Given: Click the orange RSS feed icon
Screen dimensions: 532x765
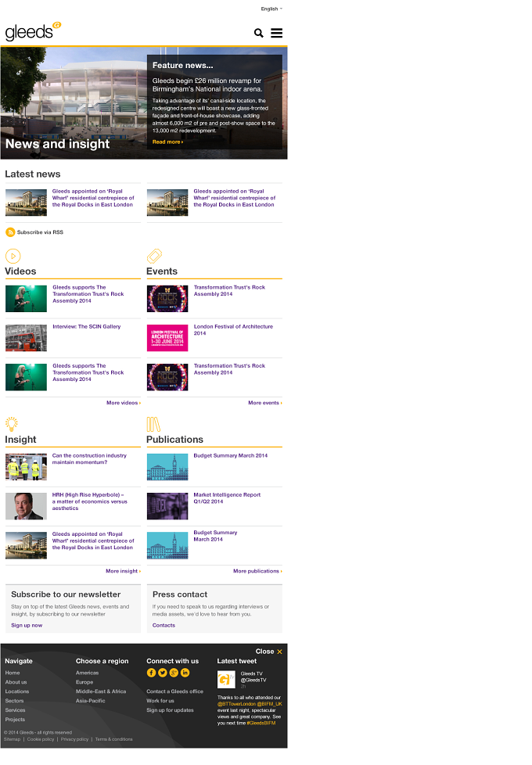Looking at the screenshot, I should (10, 232).
